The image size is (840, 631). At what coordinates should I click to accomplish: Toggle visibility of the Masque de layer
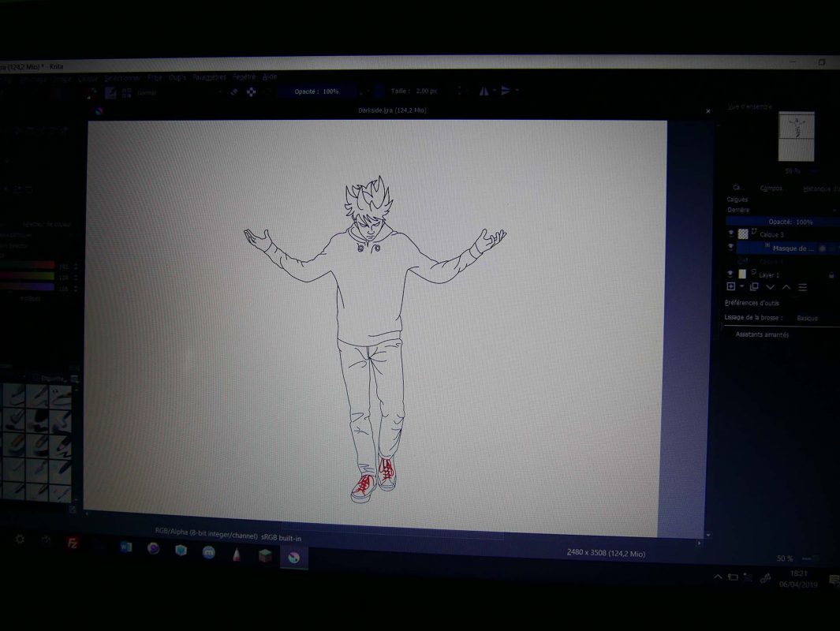click(x=730, y=248)
